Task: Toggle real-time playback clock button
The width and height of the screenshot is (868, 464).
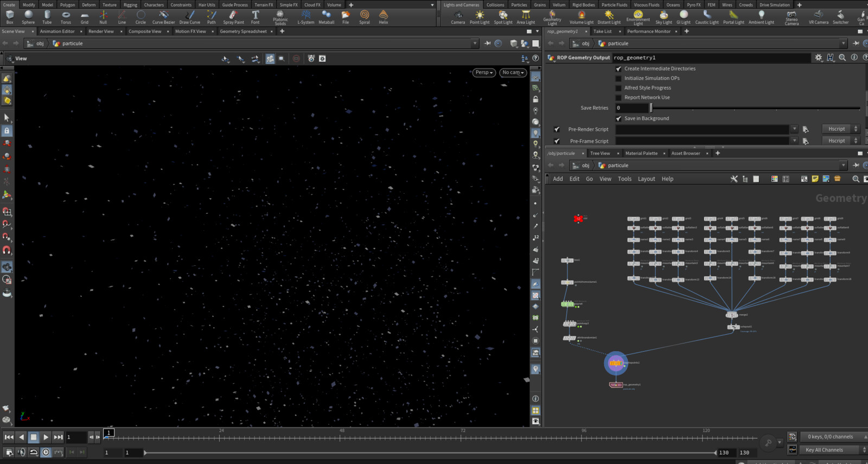Action: point(46,452)
